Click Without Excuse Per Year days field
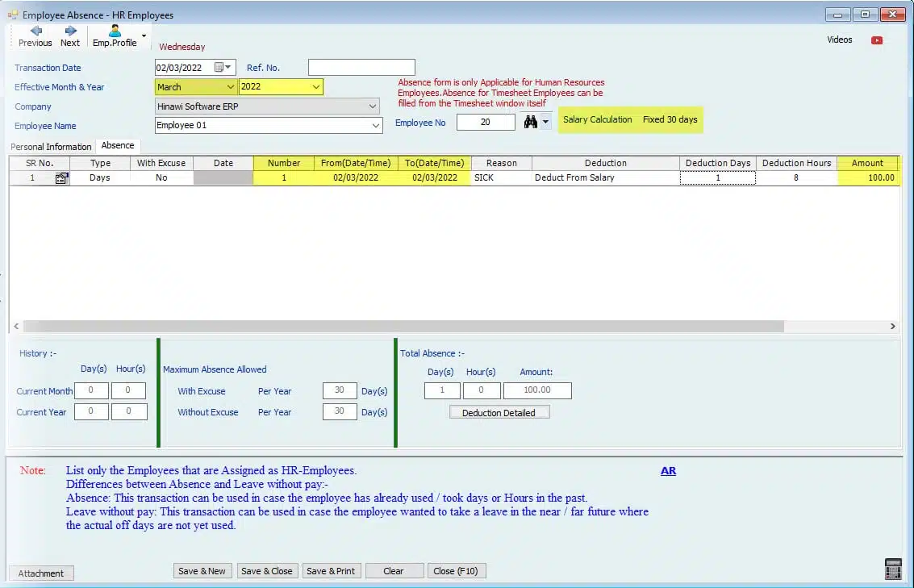The image size is (914, 588). [x=340, y=411]
